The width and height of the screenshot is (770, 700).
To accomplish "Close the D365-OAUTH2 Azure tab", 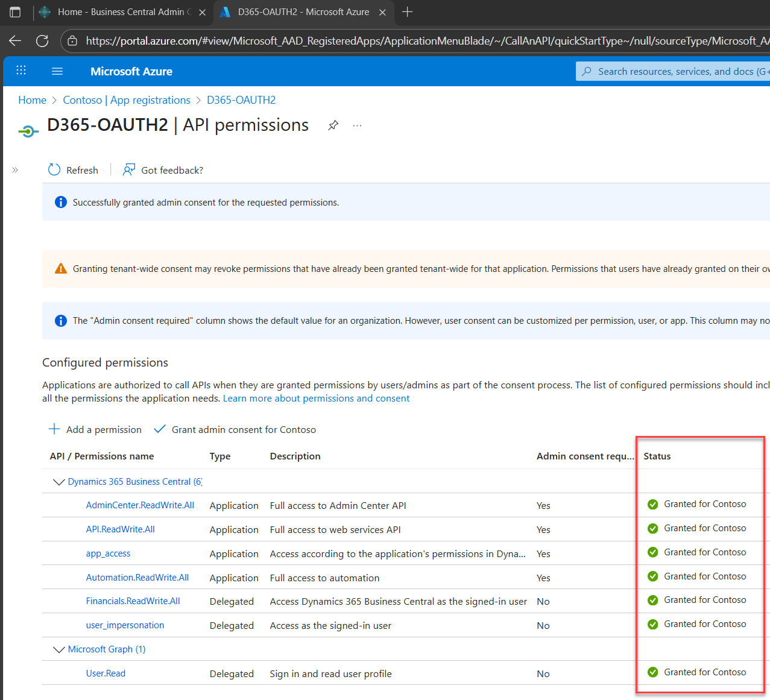I will (382, 12).
